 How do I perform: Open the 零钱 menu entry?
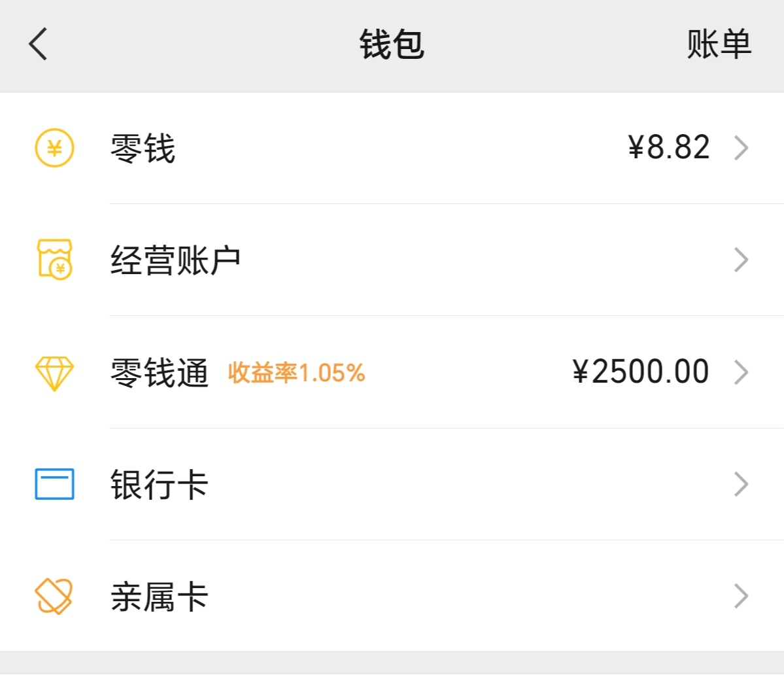tap(143, 148)
